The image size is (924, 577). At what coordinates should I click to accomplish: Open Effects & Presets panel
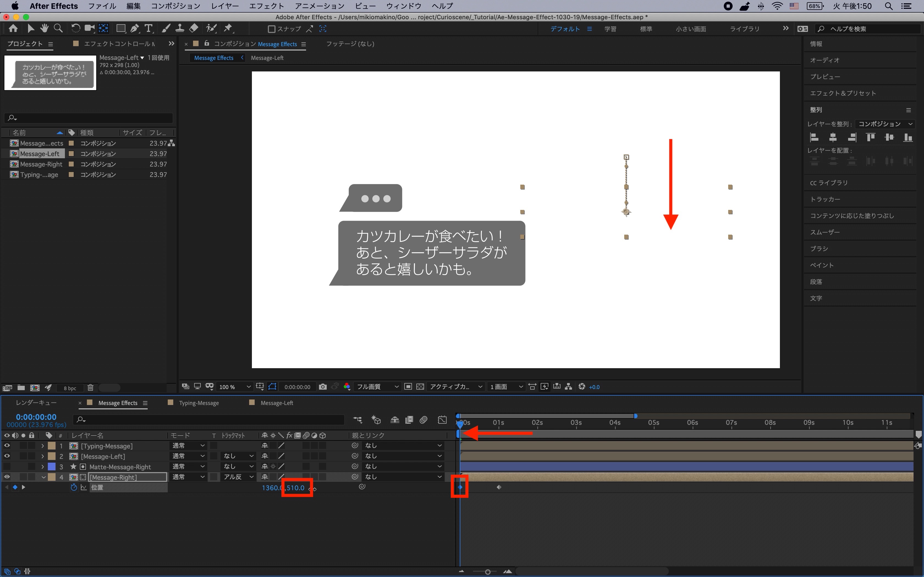click(843, 93)
